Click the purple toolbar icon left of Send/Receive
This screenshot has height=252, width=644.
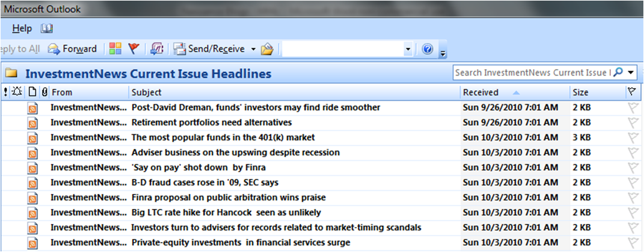(157, 49)
